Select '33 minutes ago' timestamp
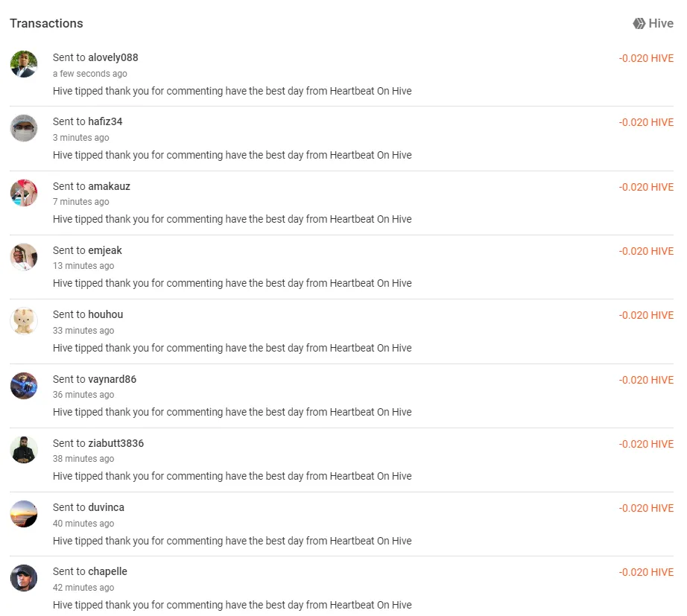This screenshot has height=616, width=687. tap(83, 330)
